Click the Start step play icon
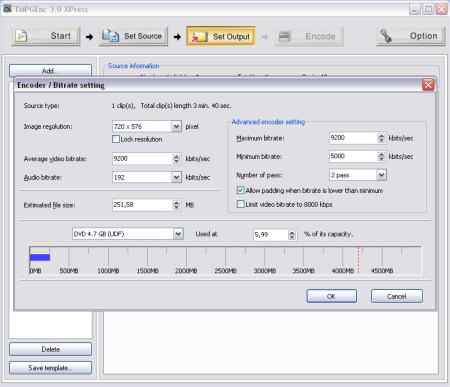This screenshot has width=450, height=387. click(x=22, y=36)
